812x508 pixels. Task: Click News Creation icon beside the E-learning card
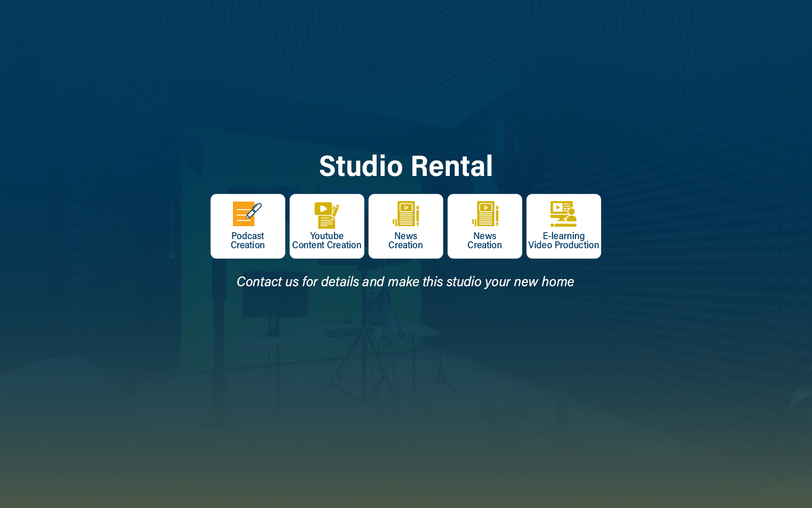click(x=485, y=214)
